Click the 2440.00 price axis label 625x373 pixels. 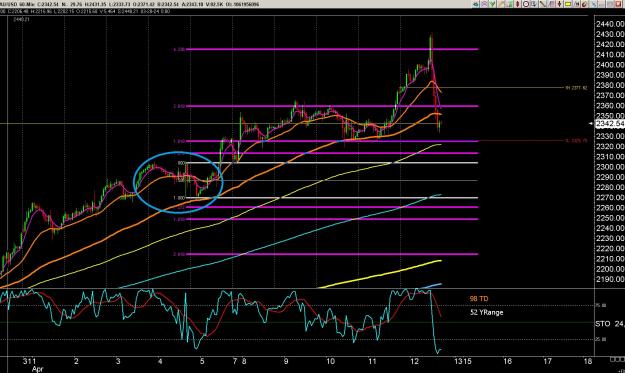(x=610, y=24)
